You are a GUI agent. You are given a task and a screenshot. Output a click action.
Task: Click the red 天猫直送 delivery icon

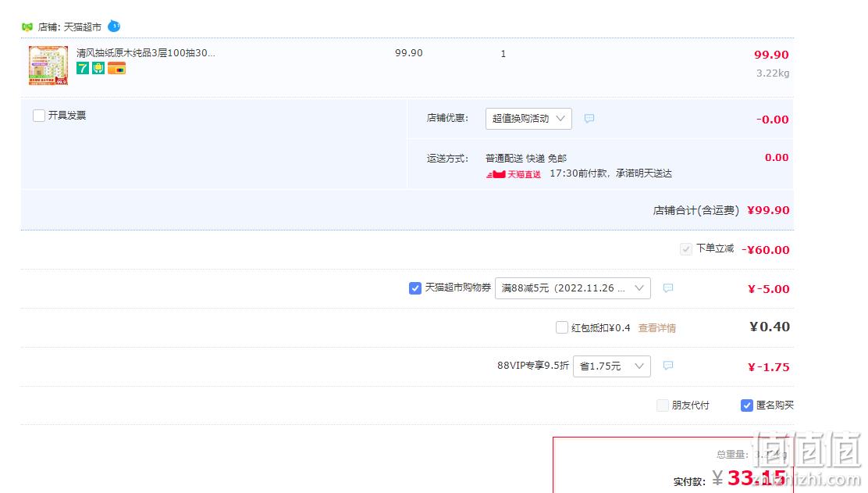click(513, 174)
